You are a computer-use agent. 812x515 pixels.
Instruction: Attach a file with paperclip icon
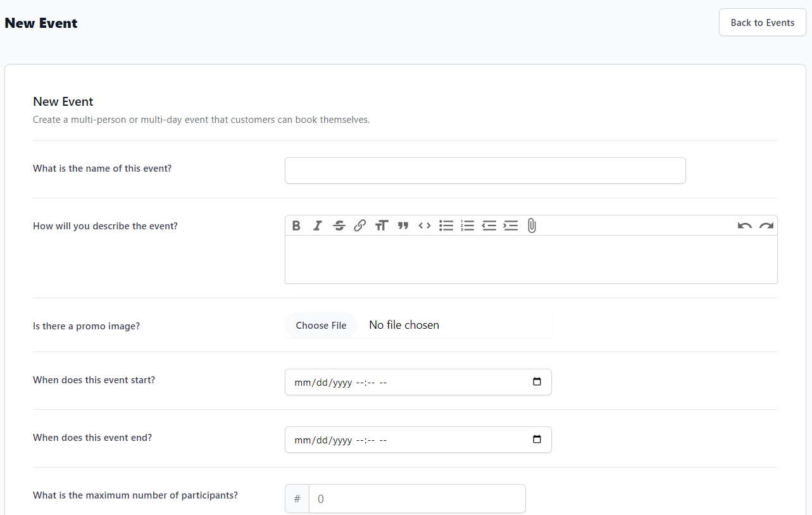[x=532, y=226]
